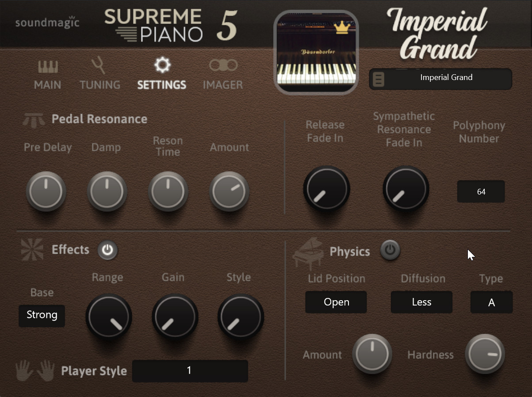The width and height of the screenshot is (532, 397).
Task: Click the Hardness label
Action: 430,355
